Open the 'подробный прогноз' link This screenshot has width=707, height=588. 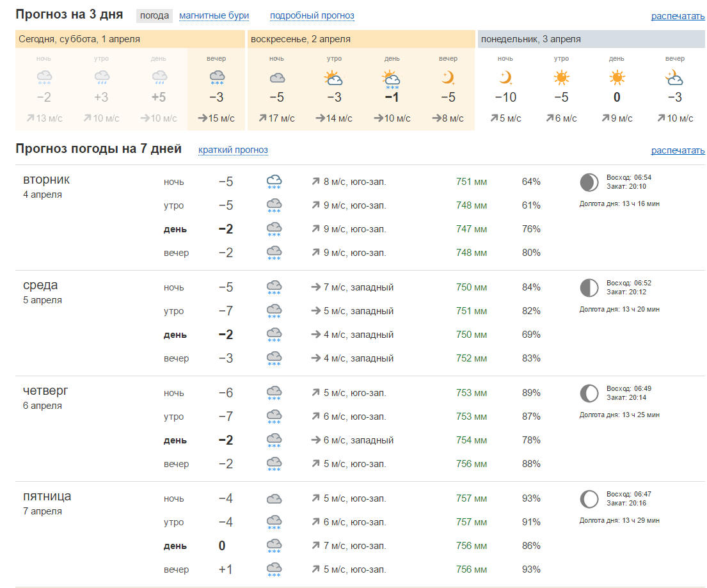point(312,15)
